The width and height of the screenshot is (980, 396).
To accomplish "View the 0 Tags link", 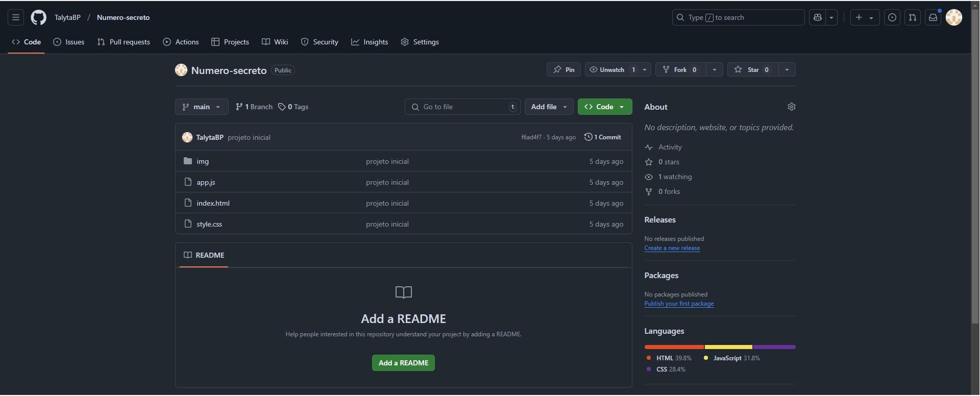I will click(293, 107).
